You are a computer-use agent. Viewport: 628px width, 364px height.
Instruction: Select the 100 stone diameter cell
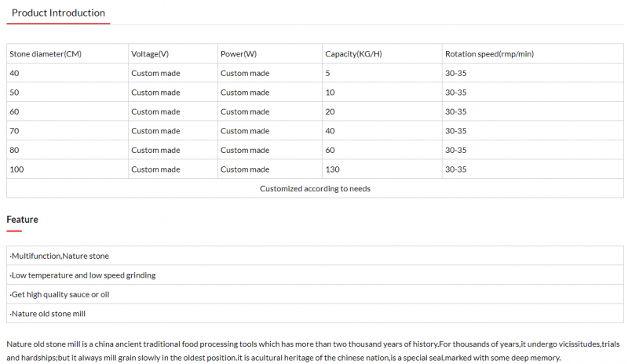coord(17,169)
